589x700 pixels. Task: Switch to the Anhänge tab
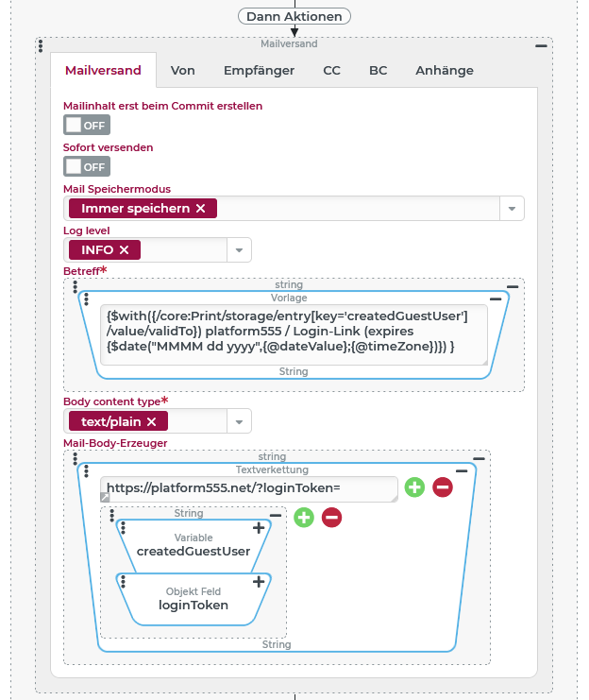coord(444,70)
